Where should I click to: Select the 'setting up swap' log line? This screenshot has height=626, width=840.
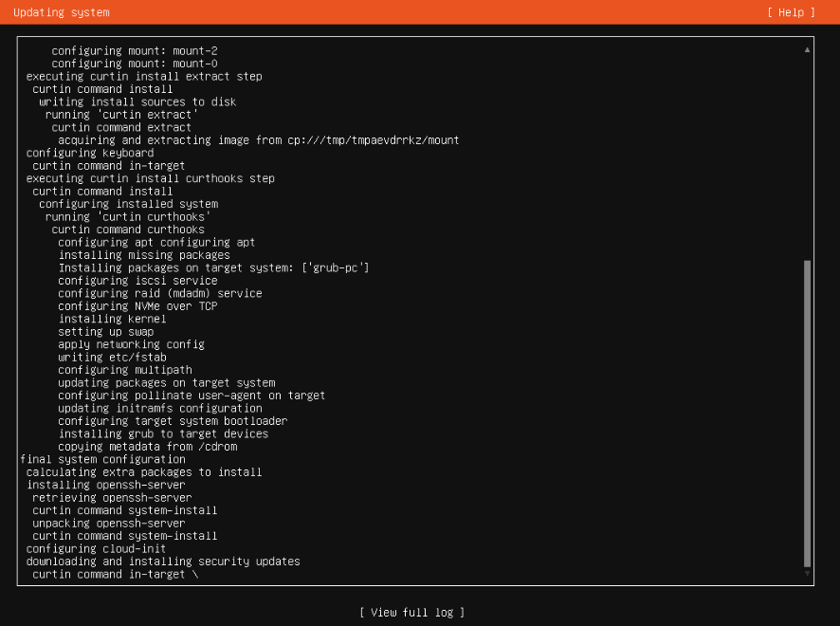tap(105, 332)
